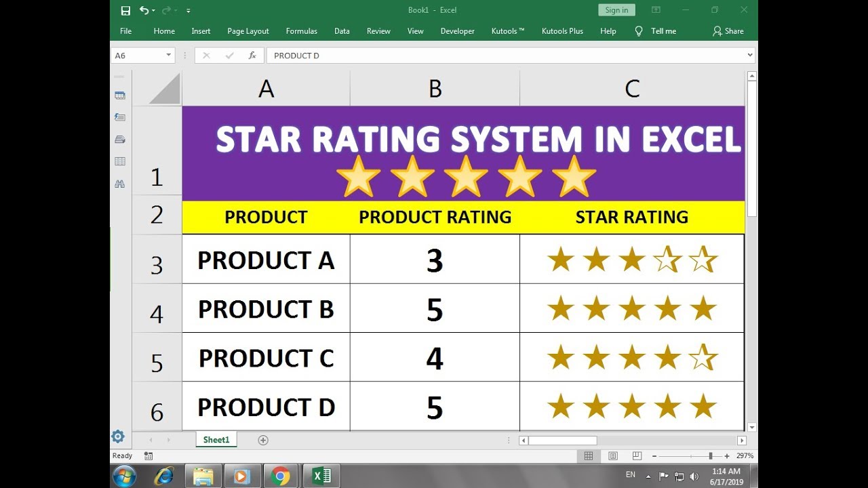Click the Cancel X in formula bar
Image resolution: width=868 pixels, height=488 pixels.
pyautogui.click(x=206, y=56)
